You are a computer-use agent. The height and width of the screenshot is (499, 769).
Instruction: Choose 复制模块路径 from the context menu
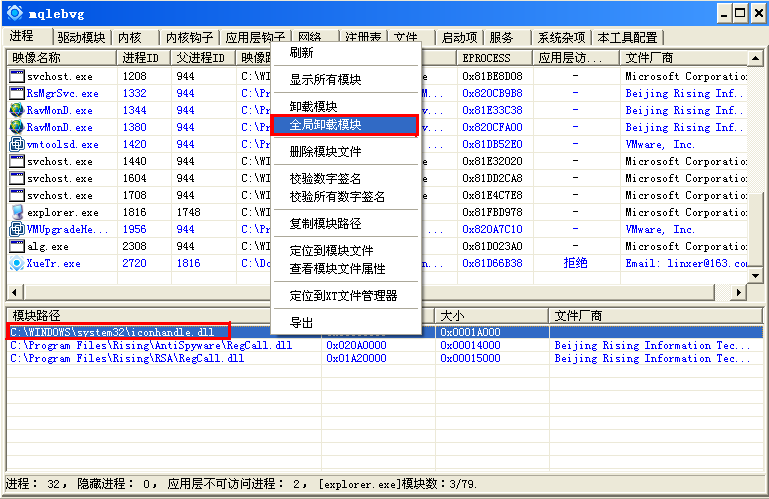point(325,224)
